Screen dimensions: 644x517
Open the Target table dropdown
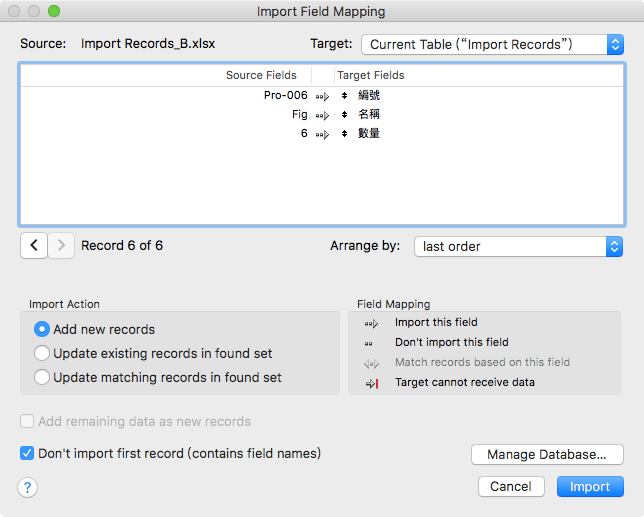pos(491,44)
